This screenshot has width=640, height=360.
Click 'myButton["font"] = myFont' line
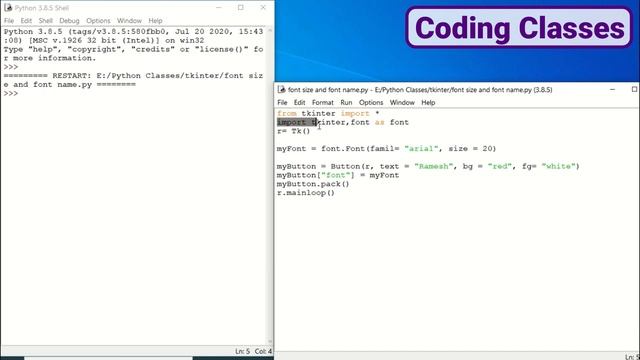[x=338, y=175]
